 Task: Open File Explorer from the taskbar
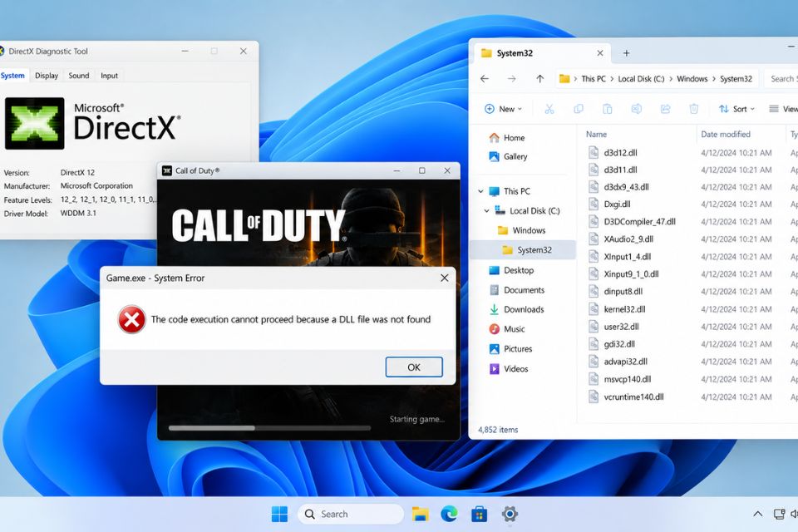click(421, 515)
